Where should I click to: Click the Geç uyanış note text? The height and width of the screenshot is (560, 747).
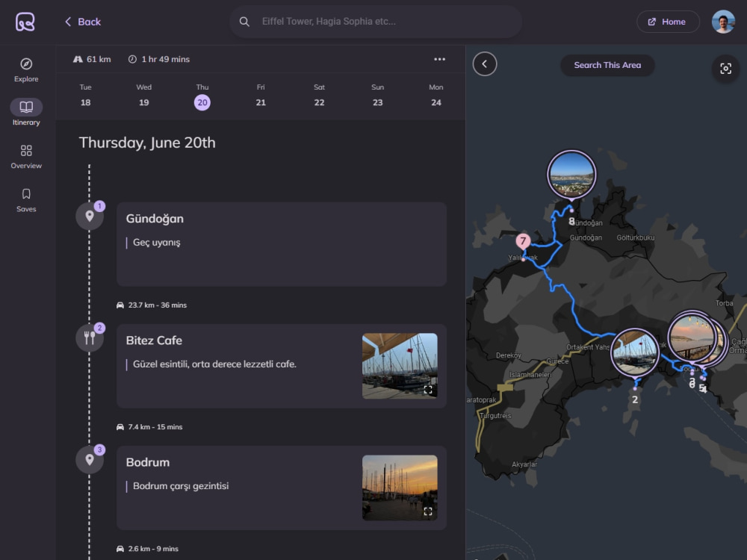coord(157,243)
